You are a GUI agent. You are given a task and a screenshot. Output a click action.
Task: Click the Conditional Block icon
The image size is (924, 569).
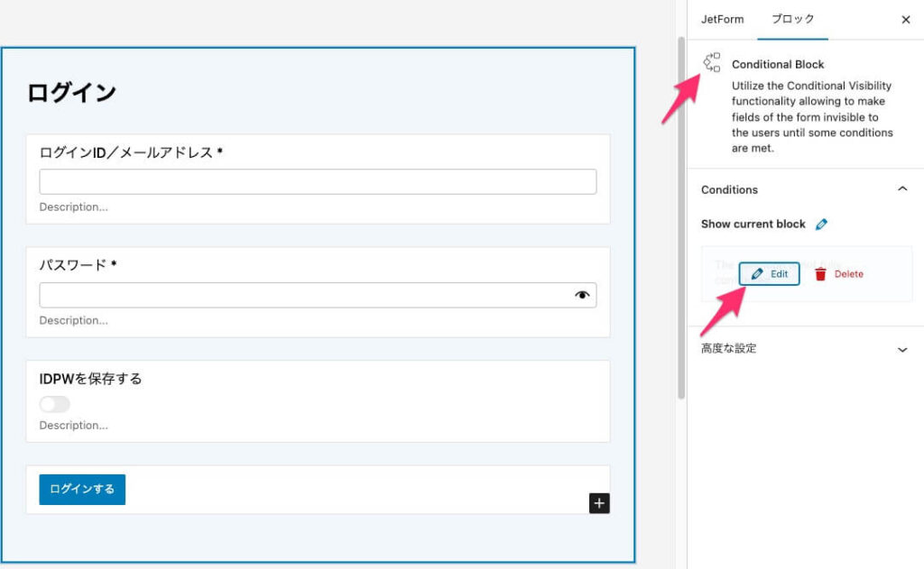[x=712, y=63]
